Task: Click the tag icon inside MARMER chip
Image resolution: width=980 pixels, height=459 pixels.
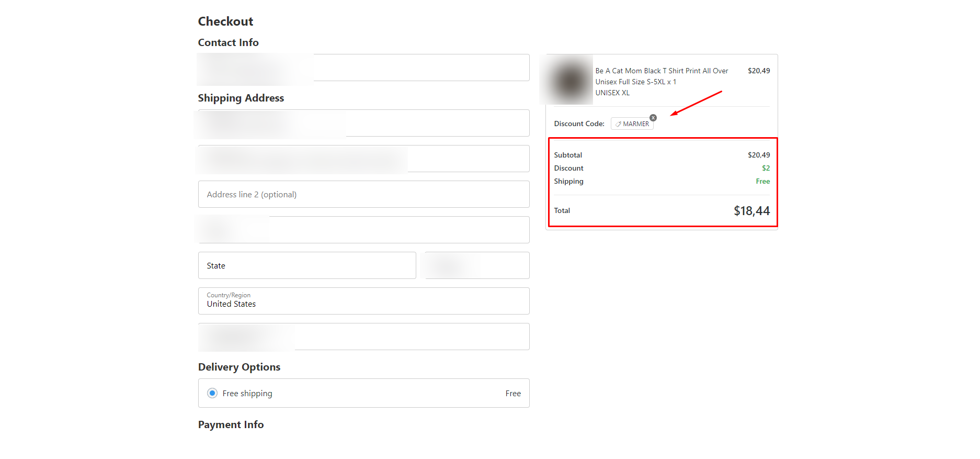Action: tap(618, 124)
